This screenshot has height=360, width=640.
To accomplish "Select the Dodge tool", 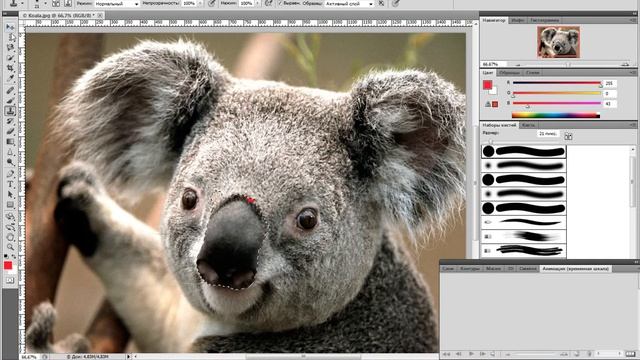I will 10,162.
